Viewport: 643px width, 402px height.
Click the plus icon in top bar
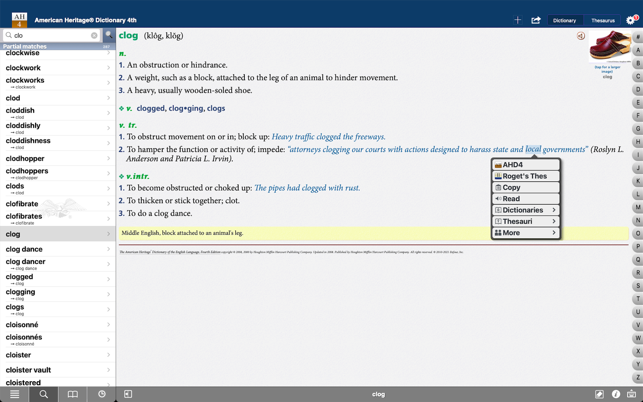click(x=518, y=20)
